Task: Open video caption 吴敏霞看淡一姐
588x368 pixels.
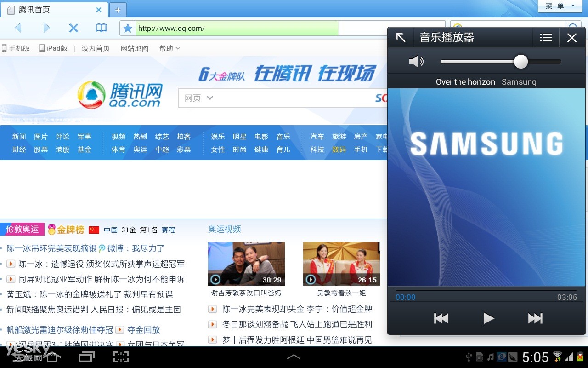Action: [x=341, y=293]
